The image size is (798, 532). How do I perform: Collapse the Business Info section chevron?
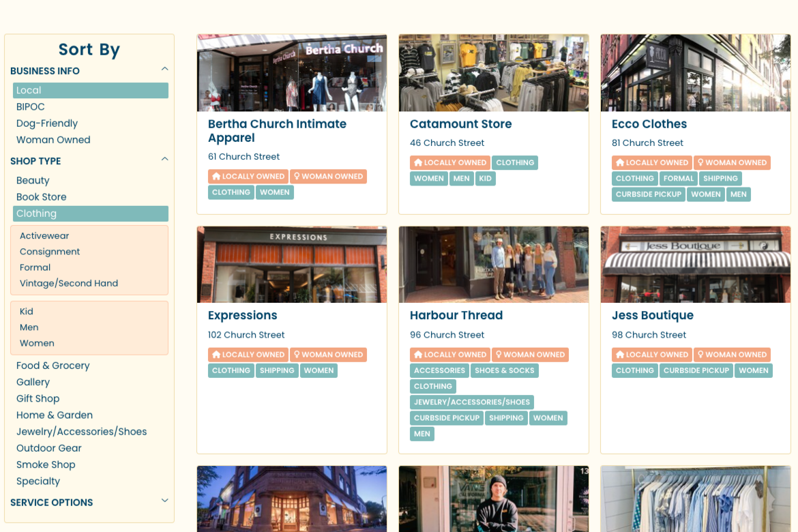coord(164,69)
